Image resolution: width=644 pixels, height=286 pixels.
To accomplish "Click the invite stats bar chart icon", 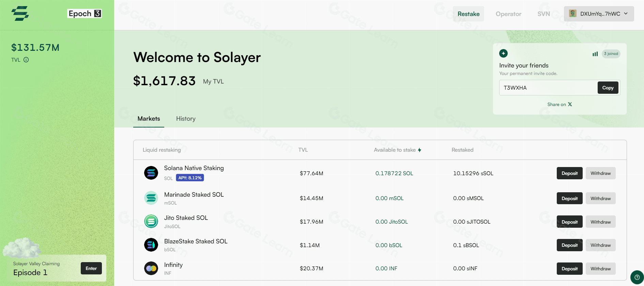I will 595,54.
